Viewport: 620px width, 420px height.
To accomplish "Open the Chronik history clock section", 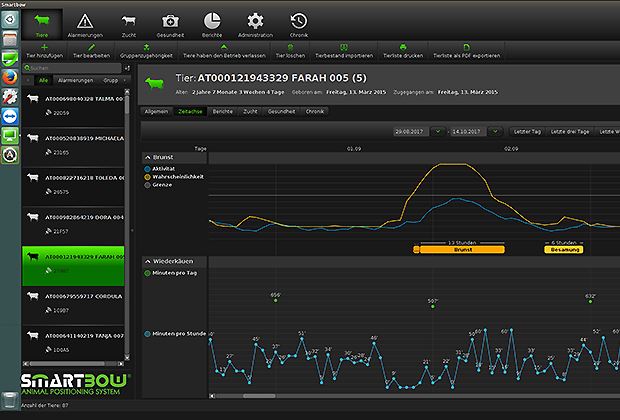I will pyautogui.click(x=299, y=25).
